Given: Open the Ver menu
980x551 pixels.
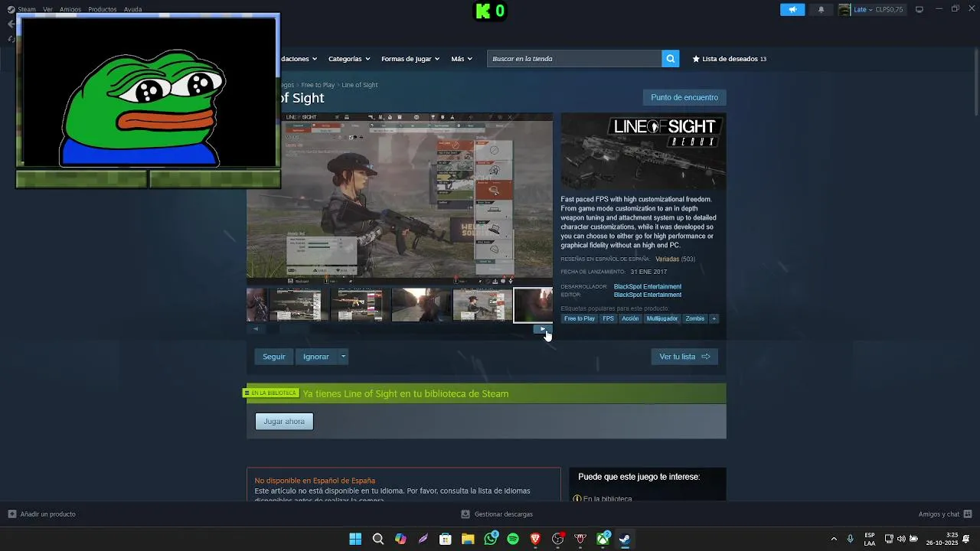Looking at the screenshot, I should pos(47,9).
